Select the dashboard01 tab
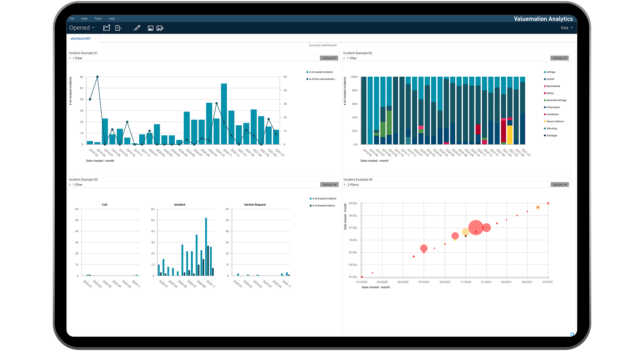644x351 pixels. coord(81,38)
